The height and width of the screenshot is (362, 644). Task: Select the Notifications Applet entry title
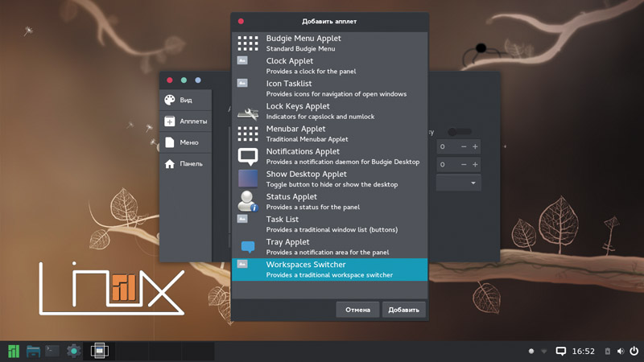[x=303, y=151]
